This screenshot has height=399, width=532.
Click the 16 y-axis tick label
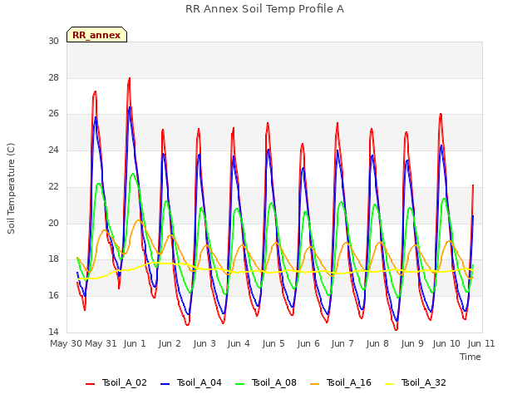53,295
